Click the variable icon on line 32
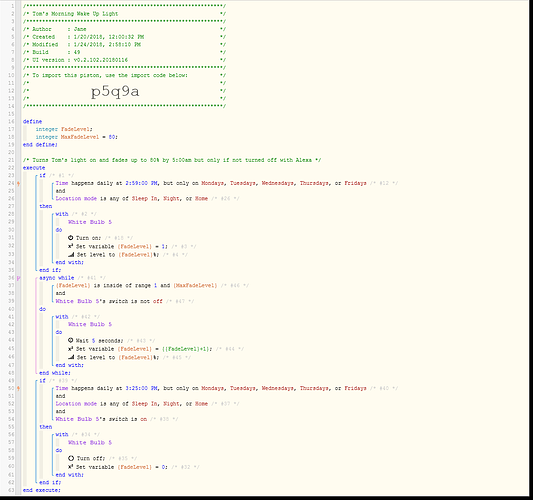 (70, 246)
